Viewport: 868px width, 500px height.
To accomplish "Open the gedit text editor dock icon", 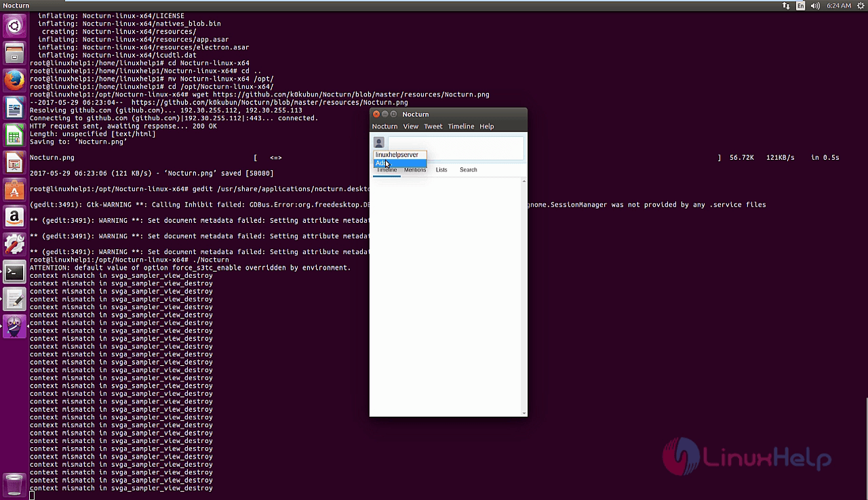I will tap(14, 299).
